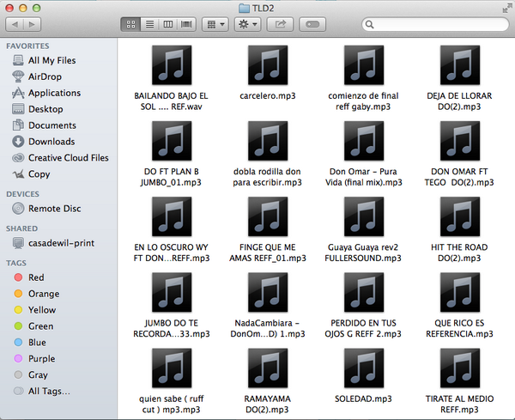515x420 pixels.
Task: Select PERDIDO EN TUS OJOS G REFF 2.mp3 icon
Action: click(364, 293)
